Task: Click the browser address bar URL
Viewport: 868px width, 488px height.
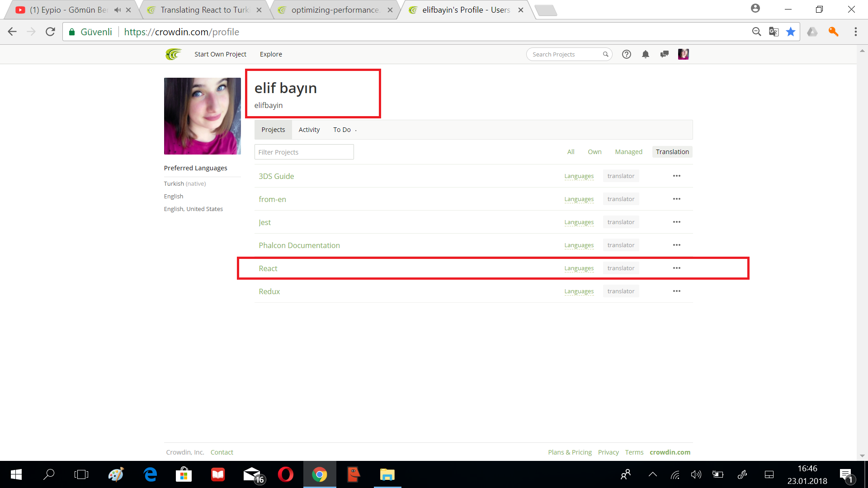Action: (181, 32)
